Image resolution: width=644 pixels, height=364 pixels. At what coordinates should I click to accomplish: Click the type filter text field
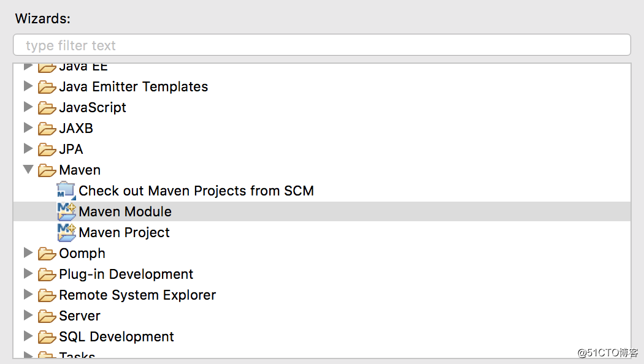(322, 45)
